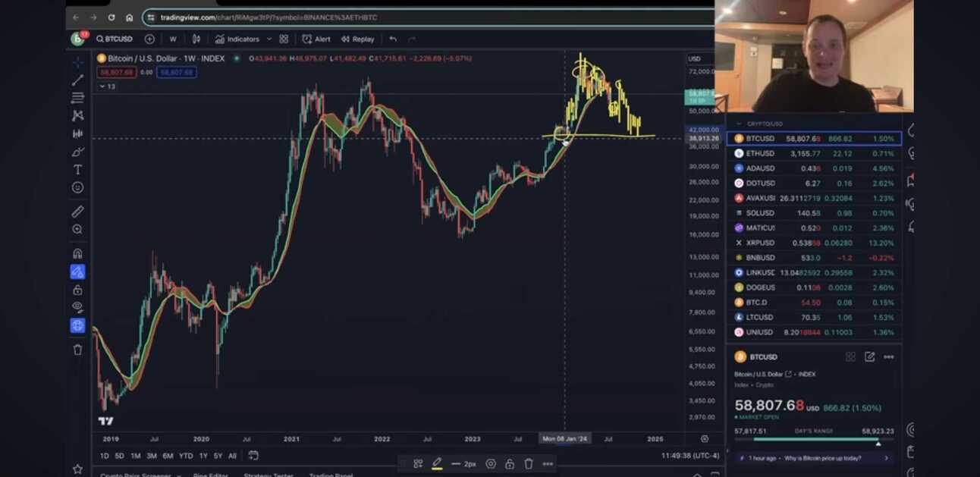Click the day's range slider bar
The width and height of the screenshot is (980, 477).
[814, 439]
